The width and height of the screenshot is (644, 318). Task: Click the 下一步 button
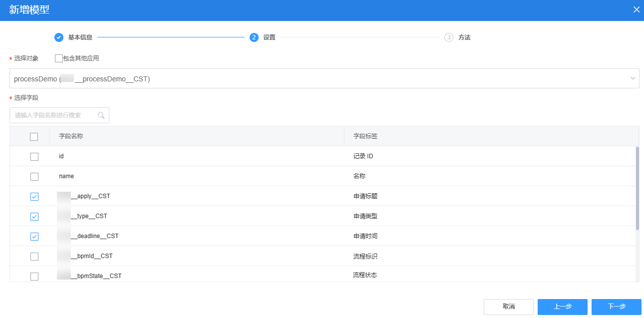[x=617, y=307]
